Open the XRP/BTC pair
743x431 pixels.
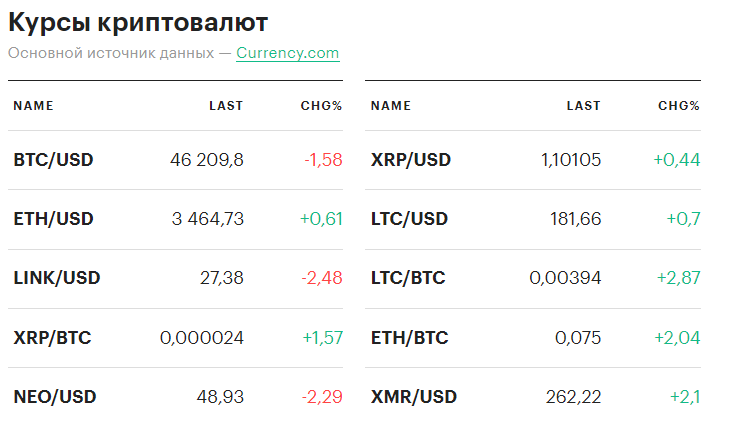[52, 338]
